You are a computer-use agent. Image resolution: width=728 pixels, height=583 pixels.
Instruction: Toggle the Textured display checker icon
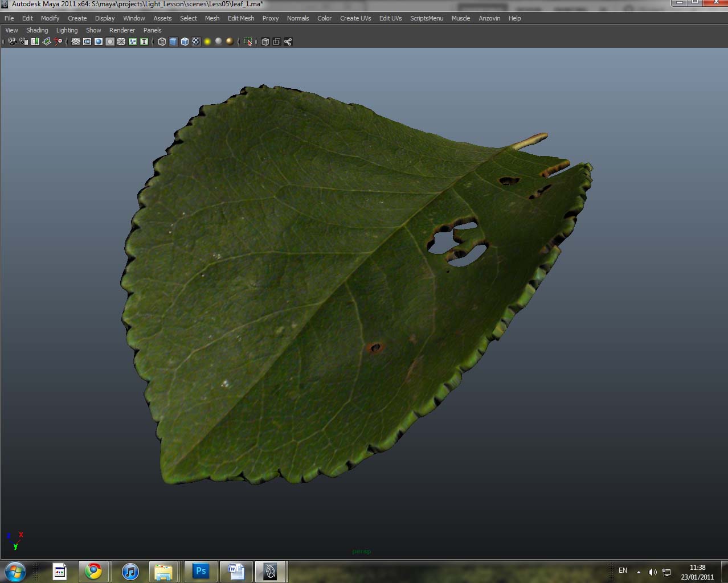(196, 42)
